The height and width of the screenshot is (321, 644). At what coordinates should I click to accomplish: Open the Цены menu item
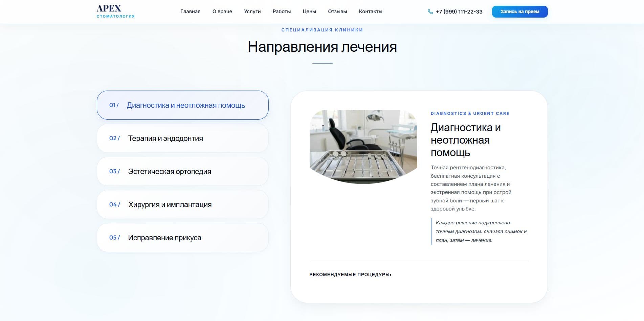click(309, 11)
